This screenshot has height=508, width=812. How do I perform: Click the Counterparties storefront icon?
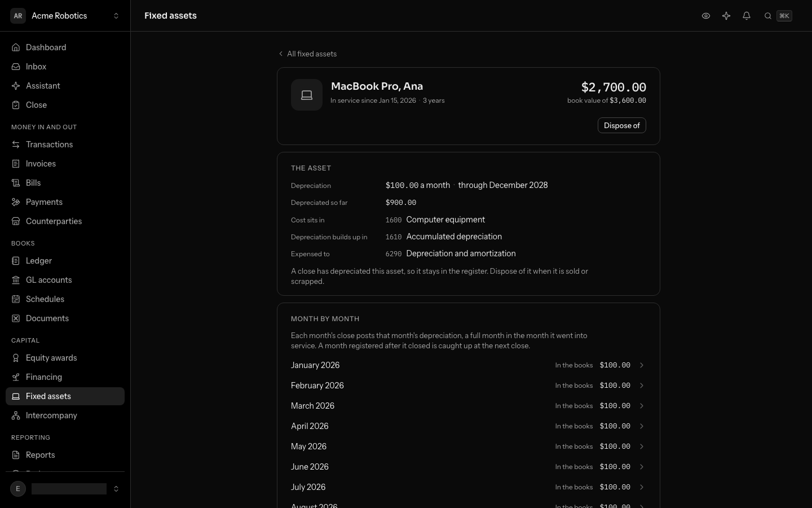16,221
